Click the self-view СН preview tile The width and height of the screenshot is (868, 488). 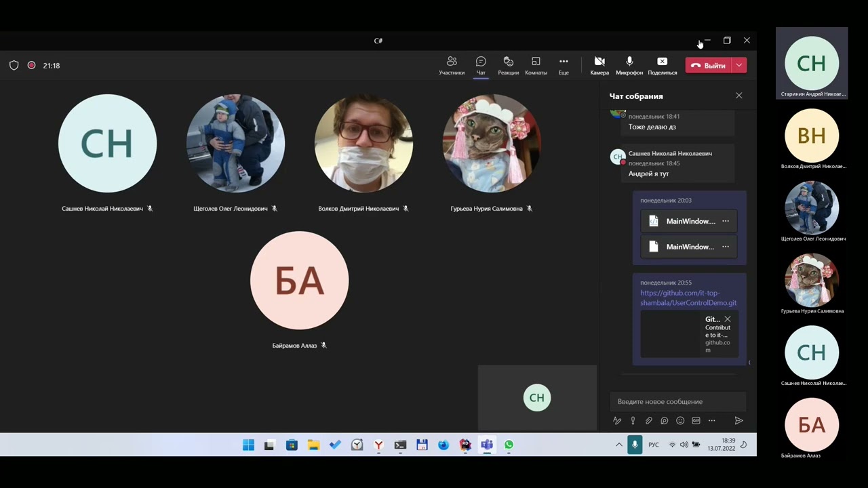click(537, 398)
